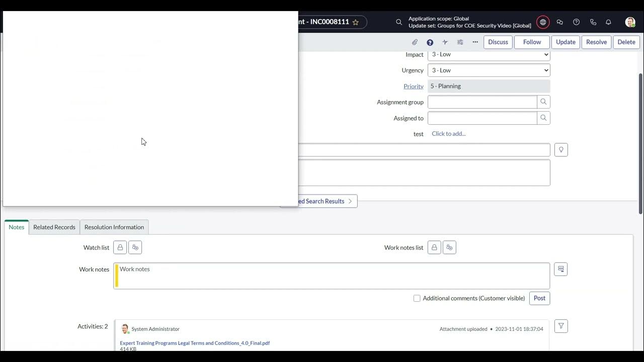Click the page vertical scrollbar thumb
Viewport: 644px width, 362px height.
coord(640,143)
